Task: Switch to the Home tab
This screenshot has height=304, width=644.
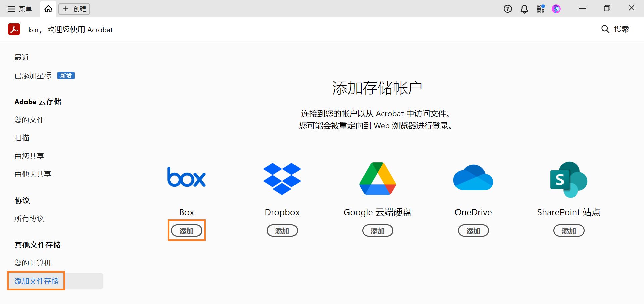Action: coord(48,9)
